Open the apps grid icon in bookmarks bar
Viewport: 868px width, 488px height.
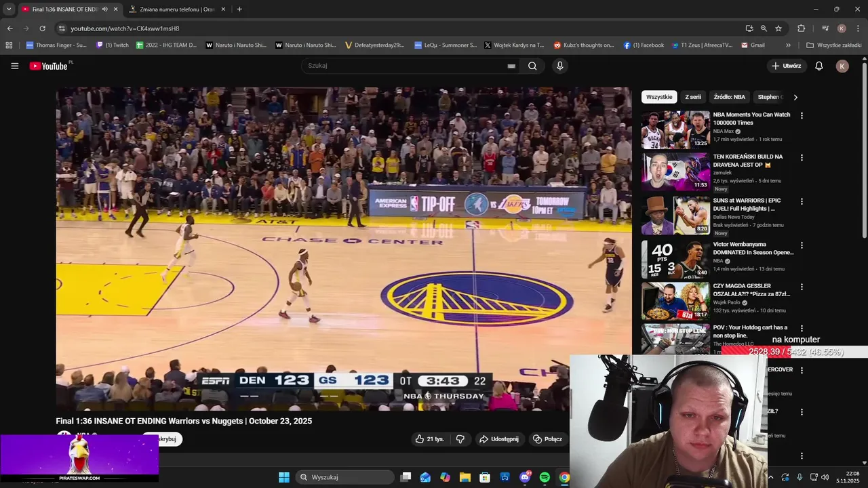pyautogui.click(x=9, y=45)
